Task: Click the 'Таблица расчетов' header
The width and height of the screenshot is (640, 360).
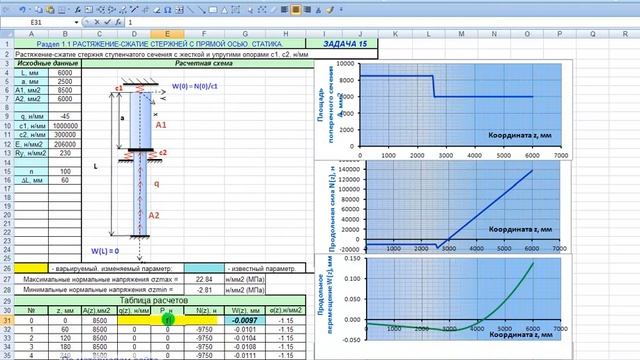Action: point(160,300)
